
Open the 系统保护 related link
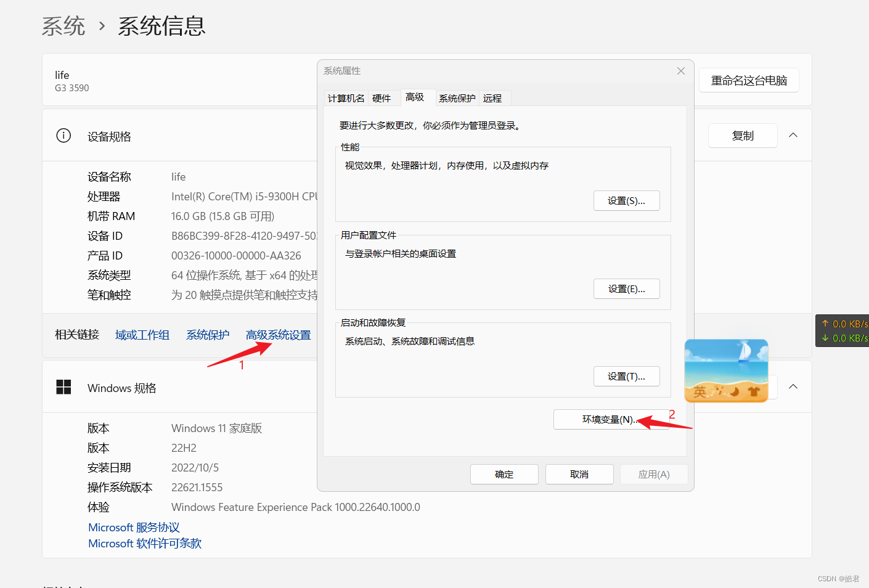[x=208, y=335]
